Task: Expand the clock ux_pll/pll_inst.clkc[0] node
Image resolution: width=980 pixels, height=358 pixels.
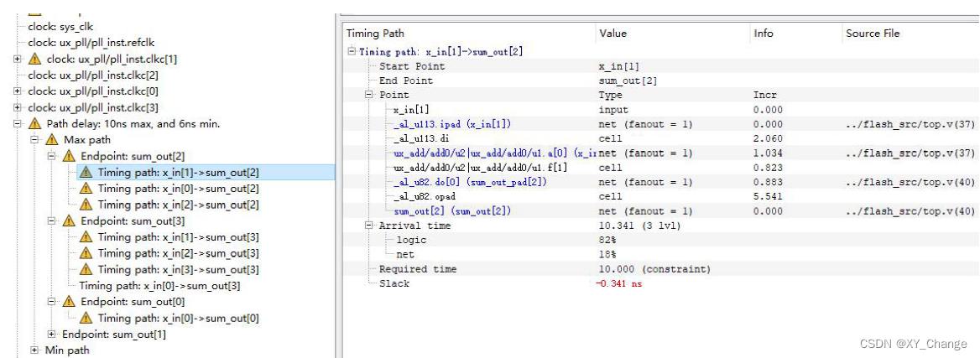Action: pos(17,91)
